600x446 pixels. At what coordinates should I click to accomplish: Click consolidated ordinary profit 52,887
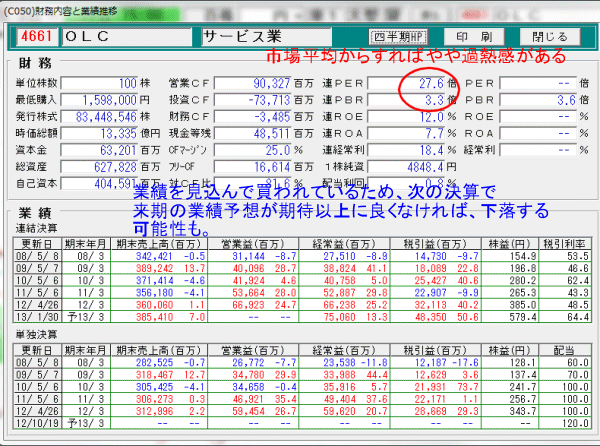(340, 293)
